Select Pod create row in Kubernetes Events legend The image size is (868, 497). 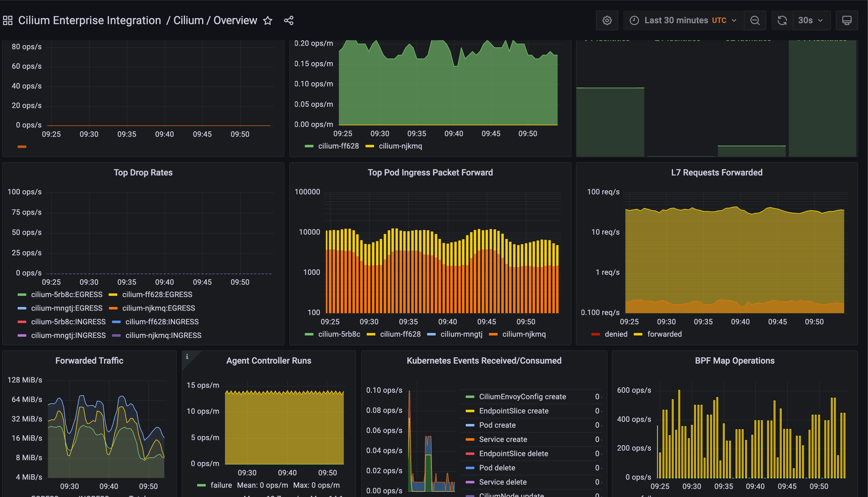coord(497,425)
